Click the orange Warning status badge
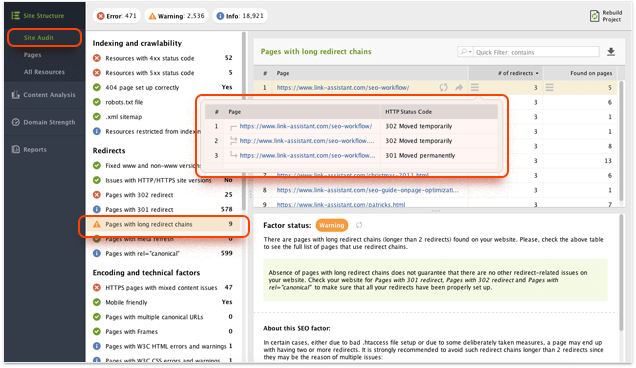This screenshot has width=636, height=368. pyautogui.click(x=331, y=225)
